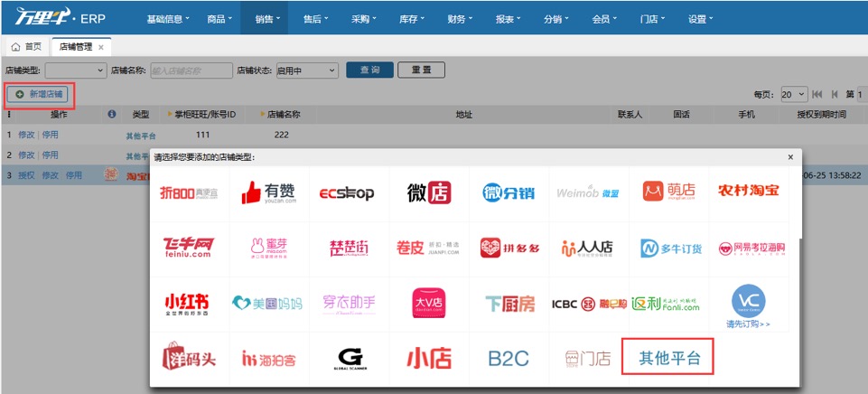The image size is (868, 394).
Task: Select the Global Scanner G logo
Action: tap(350, 359)
